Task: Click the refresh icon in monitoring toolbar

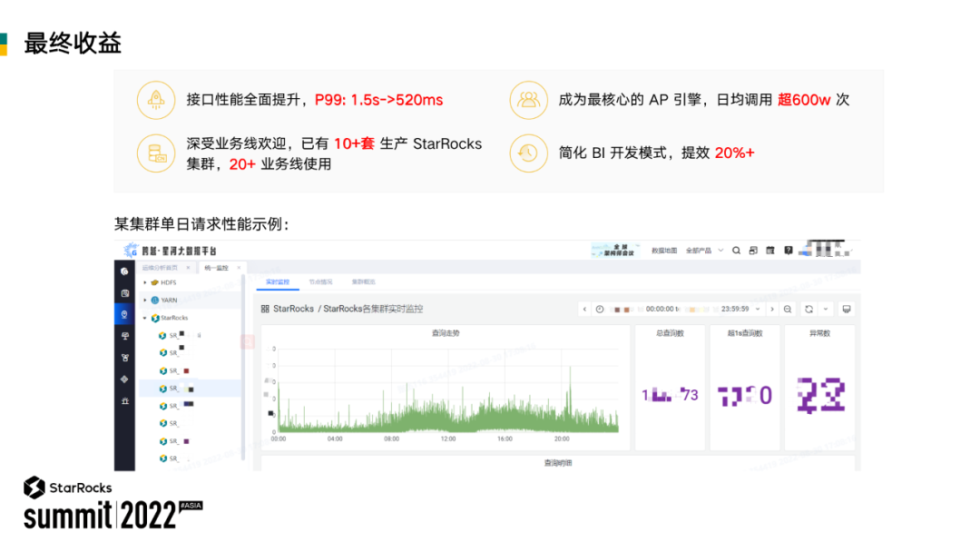Action: (x=808, y=309)
